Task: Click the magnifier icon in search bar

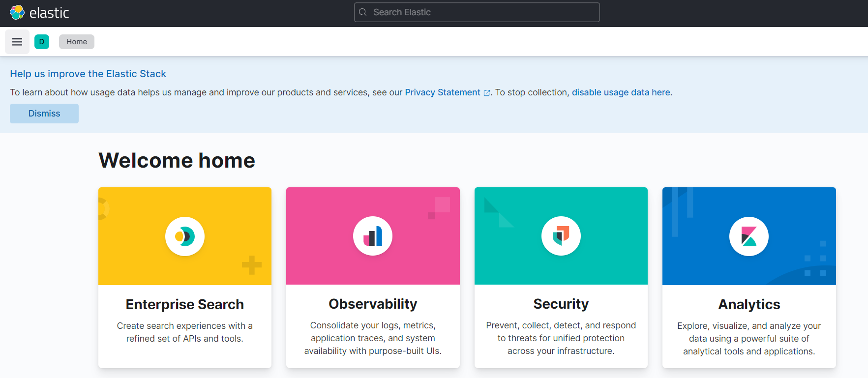Action: tap(363, 12)
